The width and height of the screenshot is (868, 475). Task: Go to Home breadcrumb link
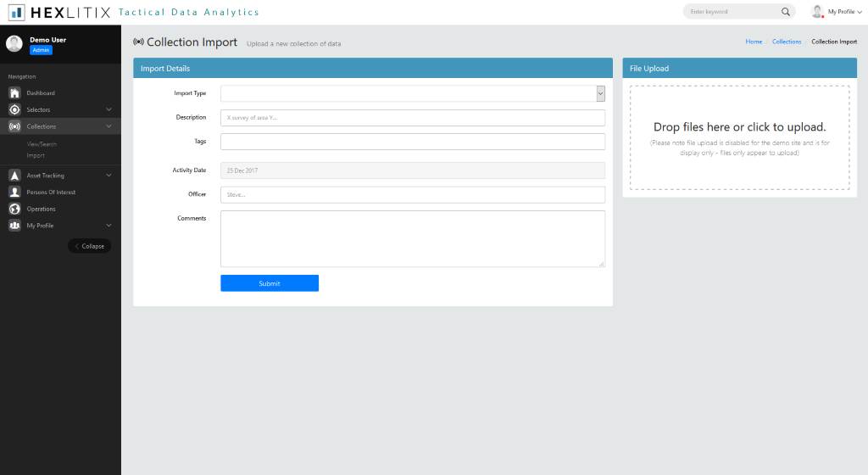754,42
